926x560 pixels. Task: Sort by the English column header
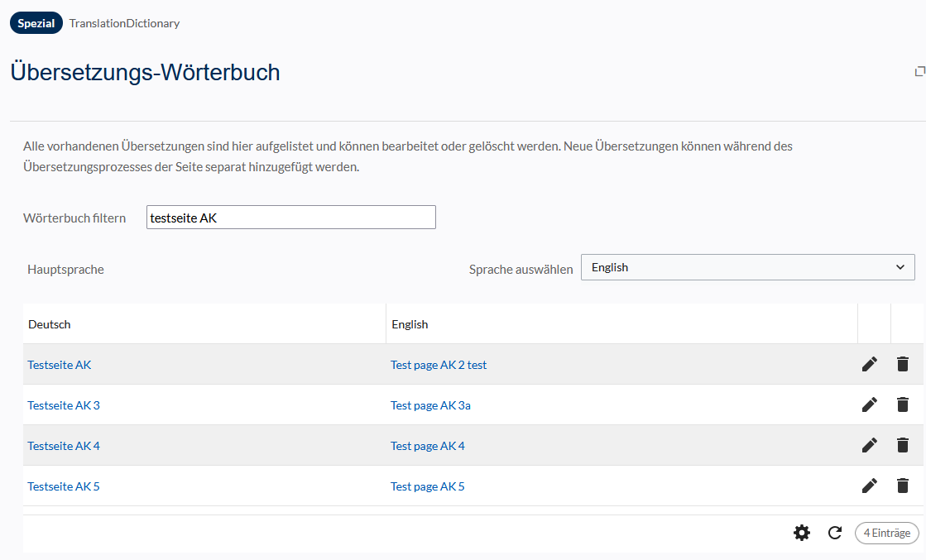[x=410, y=324]
